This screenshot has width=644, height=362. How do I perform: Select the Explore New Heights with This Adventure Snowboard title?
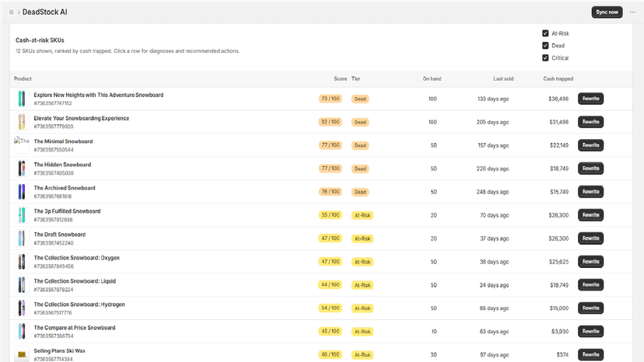point(99,95)
